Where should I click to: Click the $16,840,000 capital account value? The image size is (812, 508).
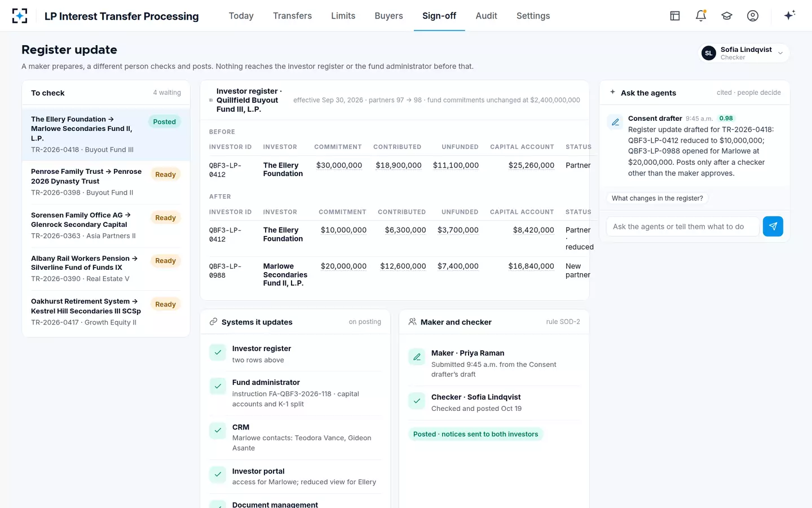pyautogui.click(x=531, y=266)
